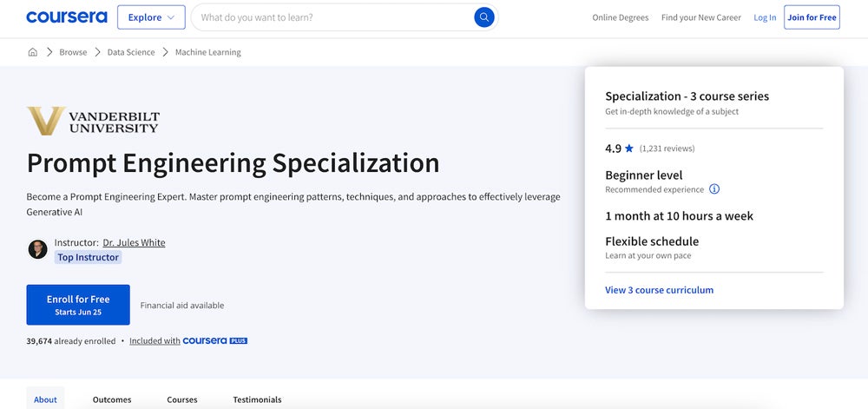Click the Coursera logo in the header
Image resolution: width=868 pixels, height=409 pixels.
(67, 17)
